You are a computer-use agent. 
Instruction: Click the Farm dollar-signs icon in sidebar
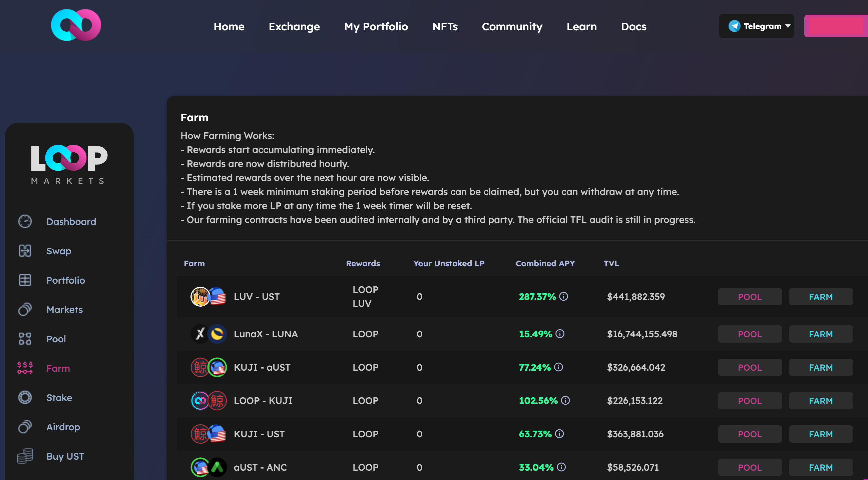click(x=25, y=368)
